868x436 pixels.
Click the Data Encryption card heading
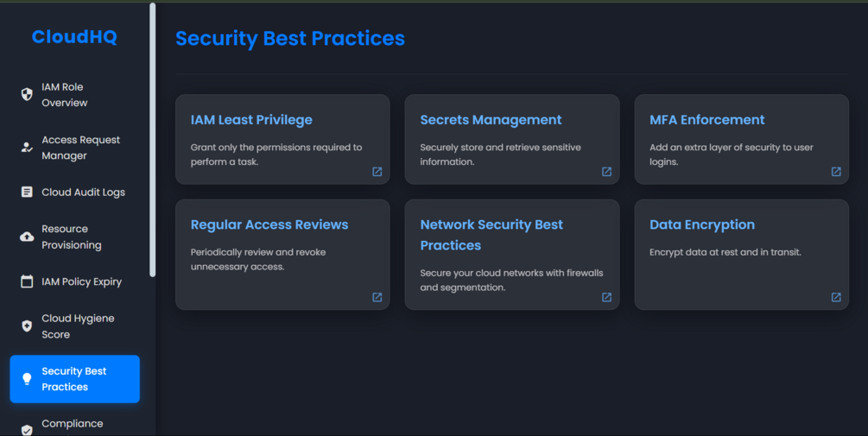point(701,224)
